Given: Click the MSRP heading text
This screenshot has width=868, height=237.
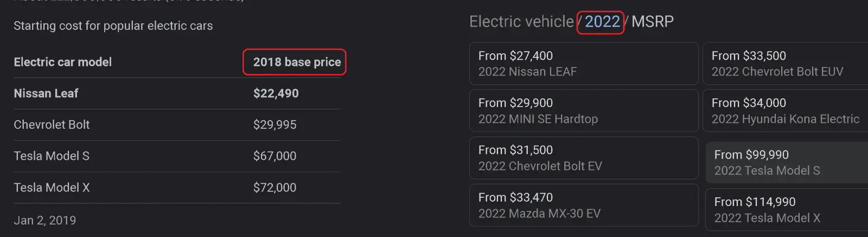Looking at the screenshot, I should pyautogui.click(x=653, y=22).
